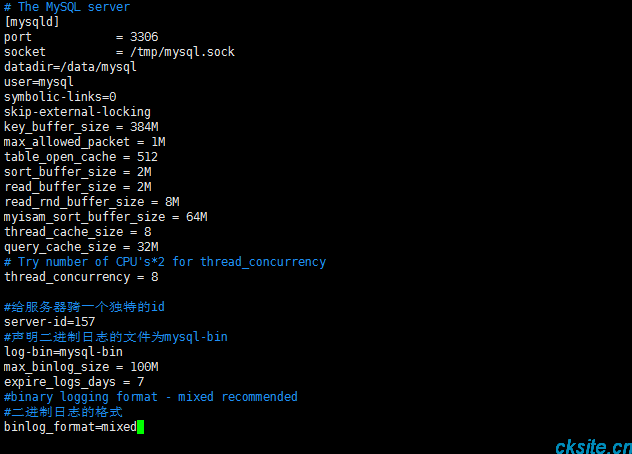Click the myisam_sort_buffer_size value 64M

(196, 217)
